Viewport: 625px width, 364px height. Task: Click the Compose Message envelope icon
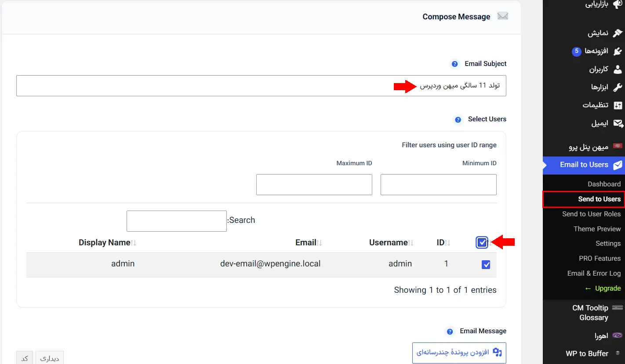point(503,16)
